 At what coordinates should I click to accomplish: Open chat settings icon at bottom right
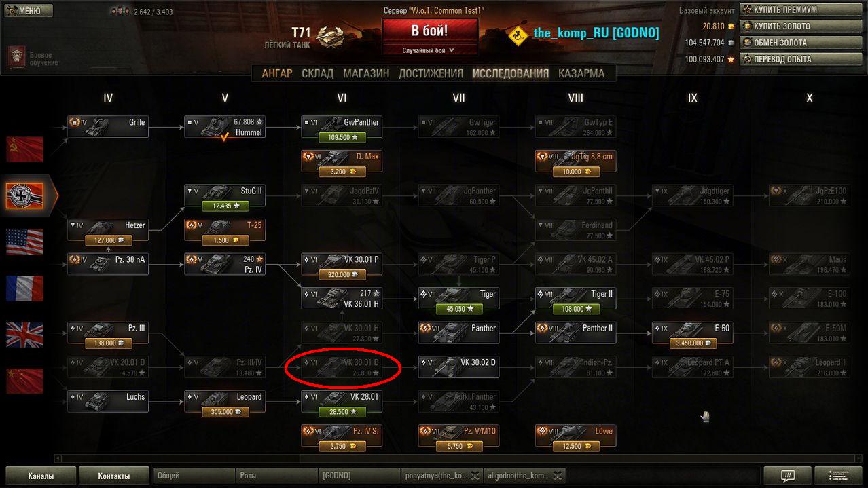[787, 476]
